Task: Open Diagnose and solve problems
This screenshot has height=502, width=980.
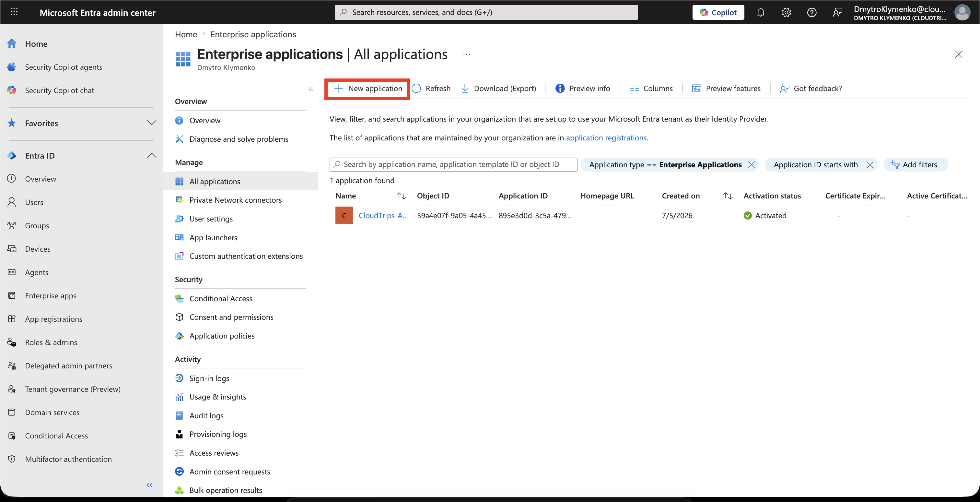Action: click(239, 139)
